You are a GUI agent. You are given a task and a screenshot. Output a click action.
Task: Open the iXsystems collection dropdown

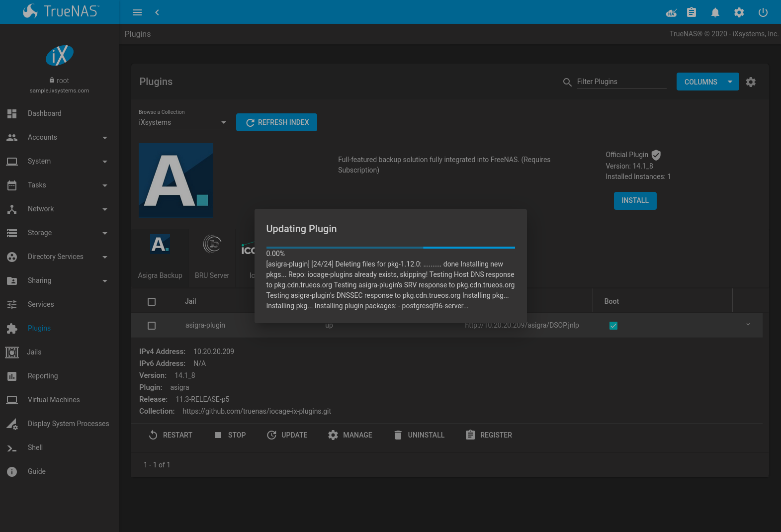tap(183, 122)
